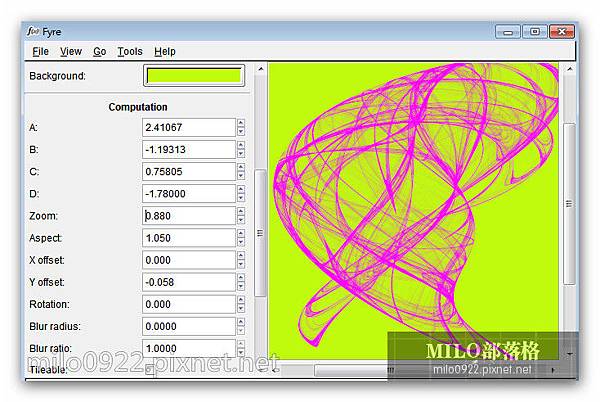Image resolution: width=600 pixels, height=402 pixels.
Task: Decrease the D parameter with down arrow
Action: pos(241,199)
